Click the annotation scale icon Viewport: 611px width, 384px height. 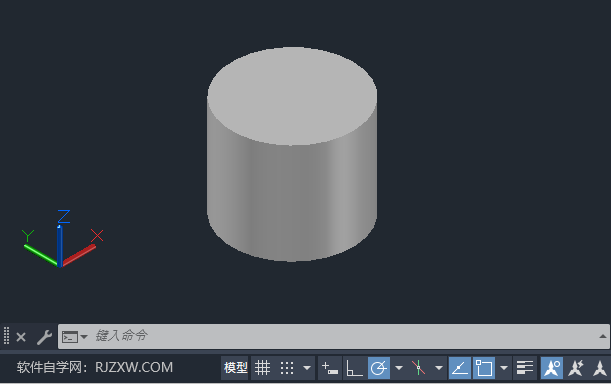(600, 368)
